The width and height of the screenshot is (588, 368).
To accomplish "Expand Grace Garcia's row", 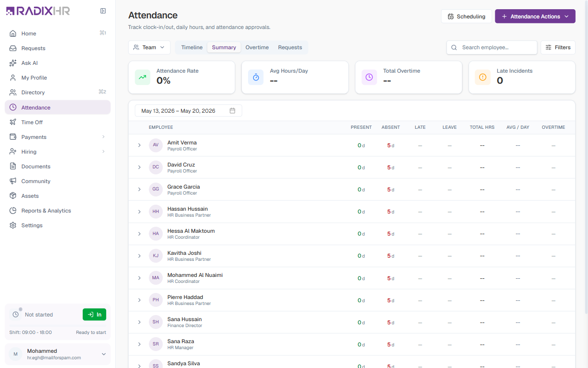I will pyautogui.click(x=139, y=190).
